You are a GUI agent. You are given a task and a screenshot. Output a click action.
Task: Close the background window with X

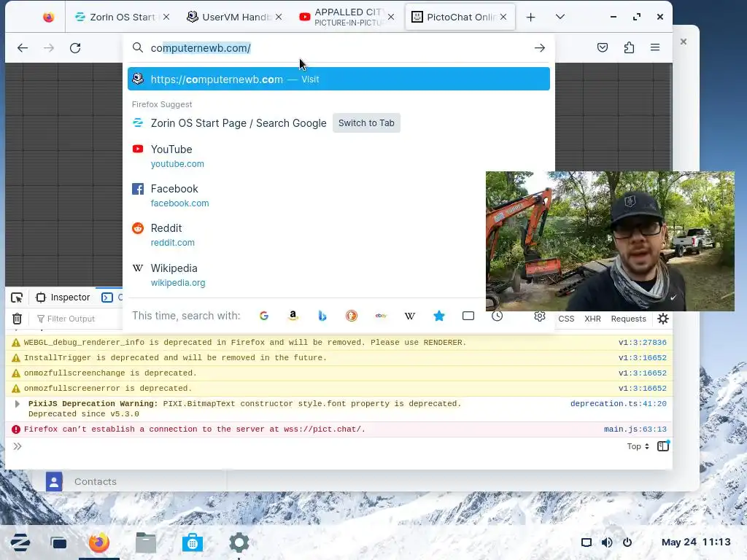coord(683,42)
